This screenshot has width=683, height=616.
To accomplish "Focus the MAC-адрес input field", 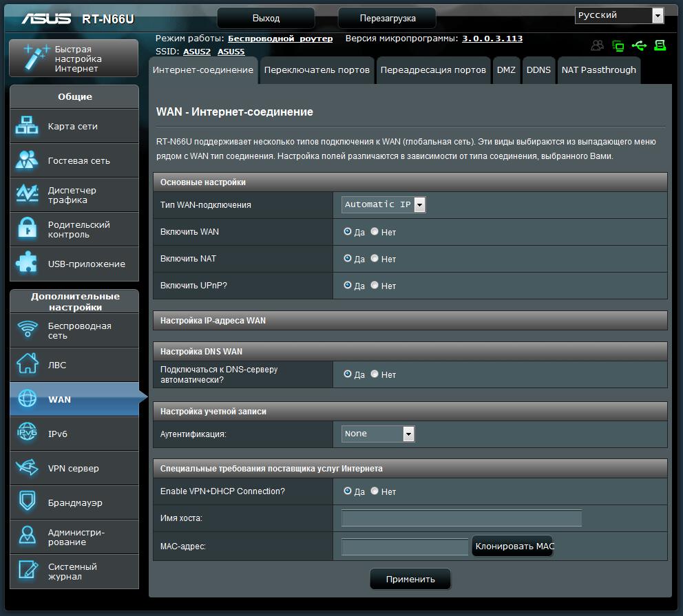I will (x=405, y=546).
